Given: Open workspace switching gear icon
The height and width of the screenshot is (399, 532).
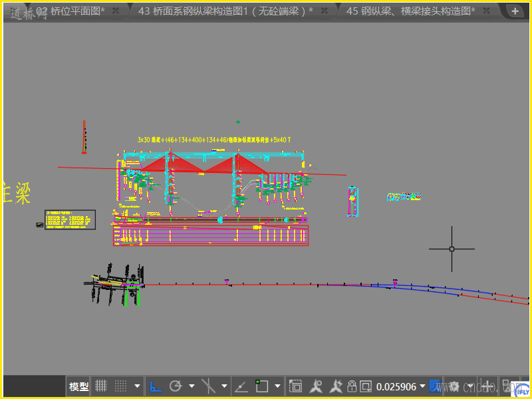Looking at the screenshot, I should (454, 386).
